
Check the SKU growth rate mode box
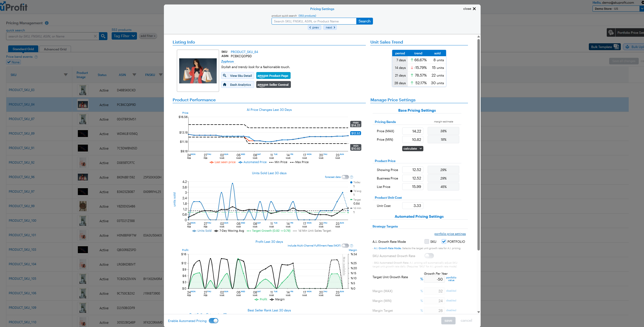pyautogui.click(x=427, y=241)
